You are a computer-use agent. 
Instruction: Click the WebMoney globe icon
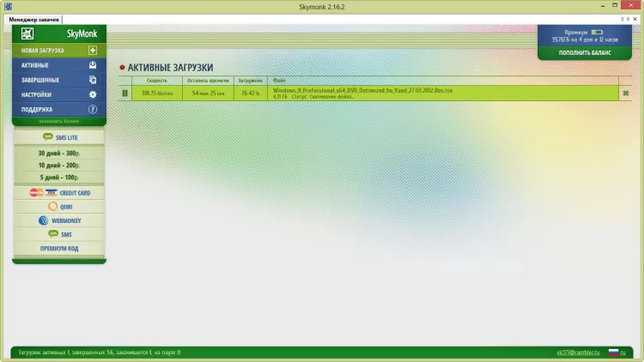(43, 220)
